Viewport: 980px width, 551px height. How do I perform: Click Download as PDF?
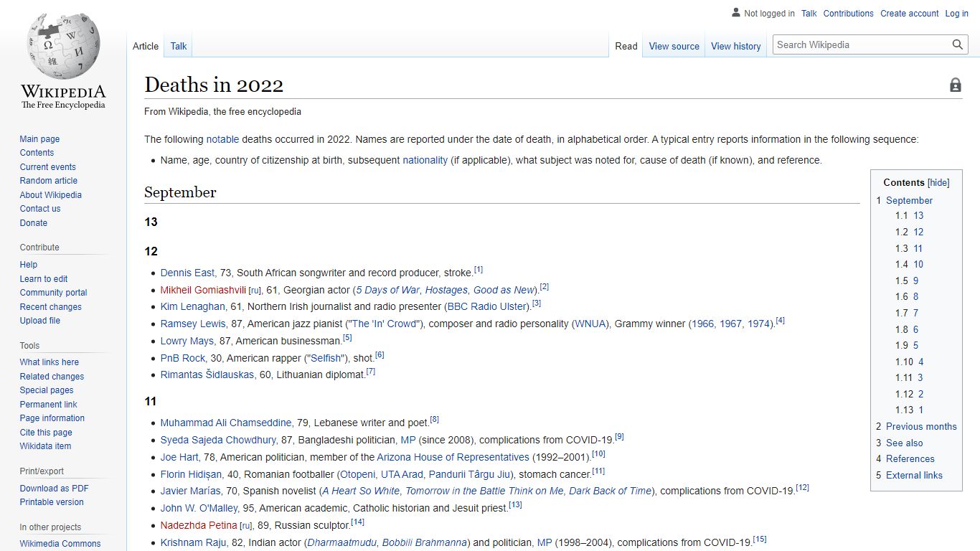(54, 489)
